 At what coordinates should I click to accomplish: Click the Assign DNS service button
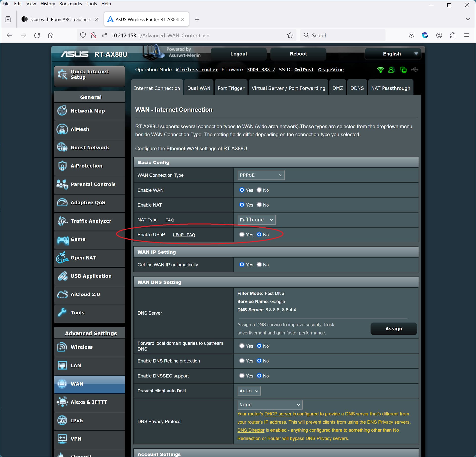click(394, 329)
